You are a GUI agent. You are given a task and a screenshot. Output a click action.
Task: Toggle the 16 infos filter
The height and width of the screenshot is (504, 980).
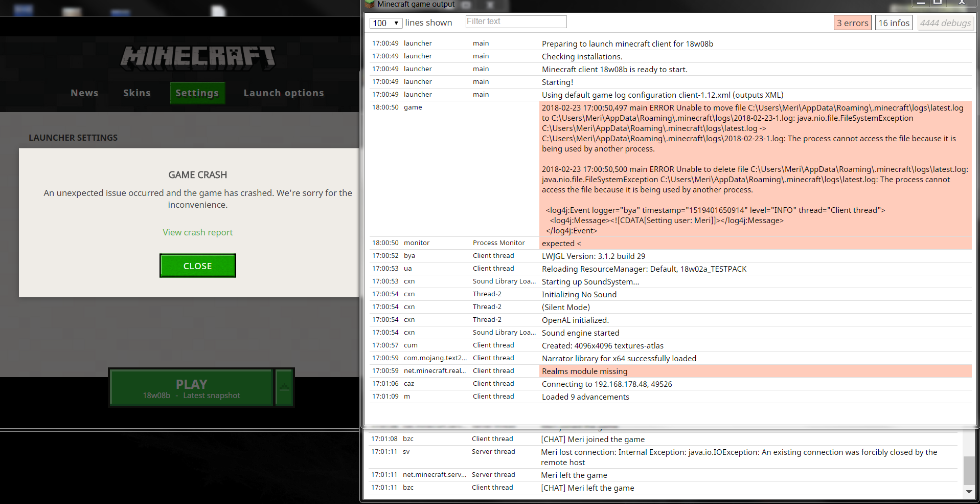894,23
